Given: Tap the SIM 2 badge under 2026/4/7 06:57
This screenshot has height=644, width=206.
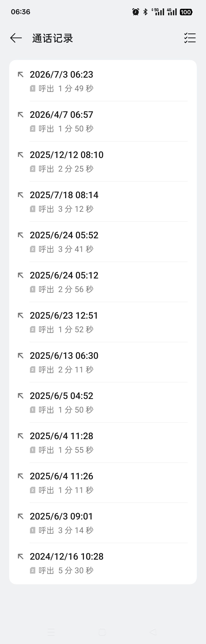Looking at the screenshot, I should [32, 129].
